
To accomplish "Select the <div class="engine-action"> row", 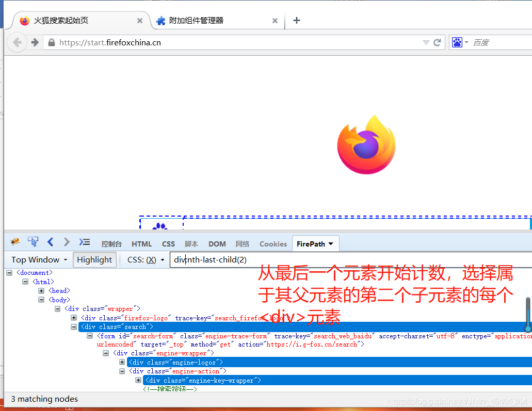I will [x=178, y=371].
